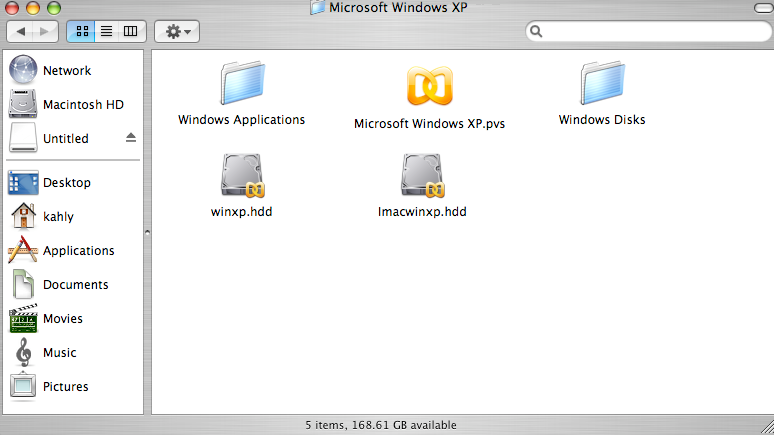Click inside the Finder search field
The height and width of the screenshot is (435, 774).
coord(649,32)
